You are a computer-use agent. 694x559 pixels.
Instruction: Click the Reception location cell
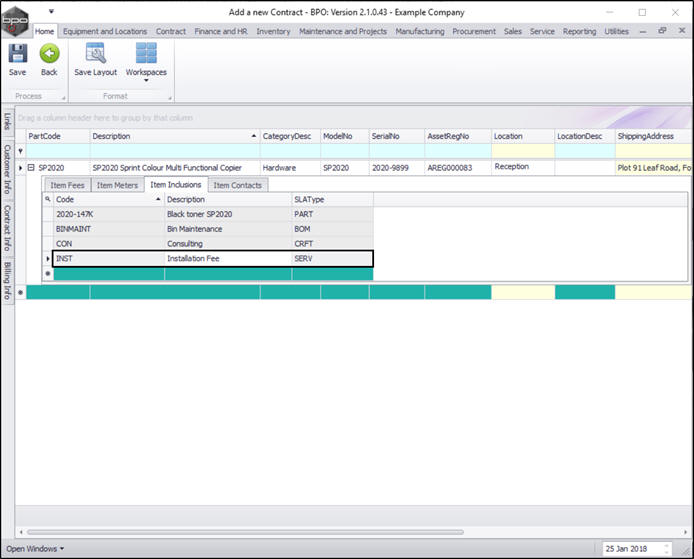(x=523, y=167)
